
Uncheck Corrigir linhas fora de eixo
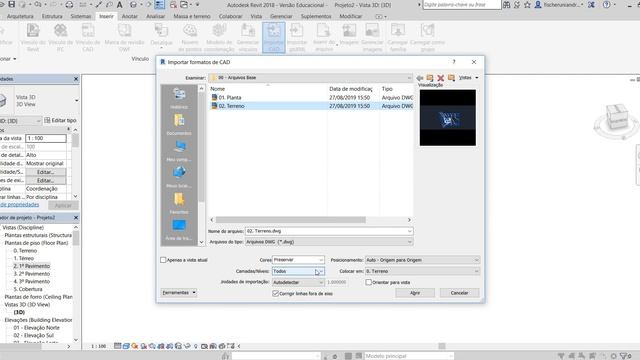pyautogui.click(x=276, y=293)
